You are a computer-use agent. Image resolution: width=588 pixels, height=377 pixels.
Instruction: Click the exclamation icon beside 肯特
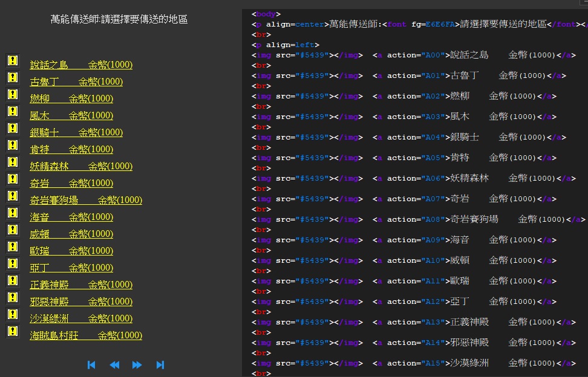pos(13,145)
